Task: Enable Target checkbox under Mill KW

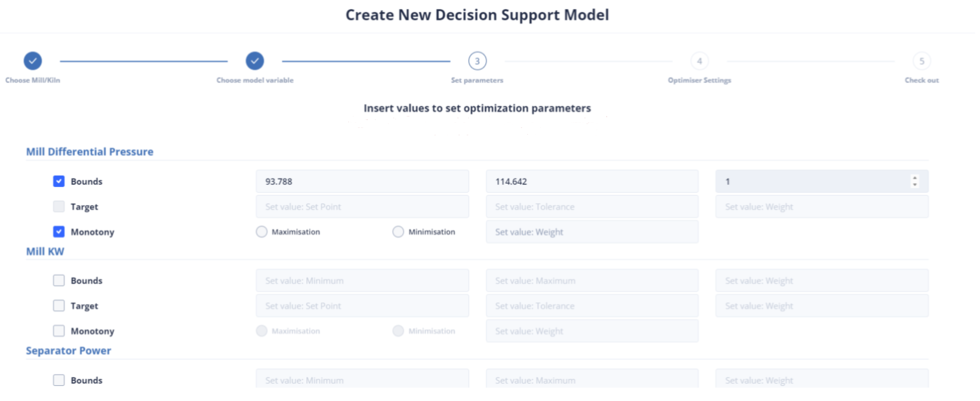Action: point(58,305)
